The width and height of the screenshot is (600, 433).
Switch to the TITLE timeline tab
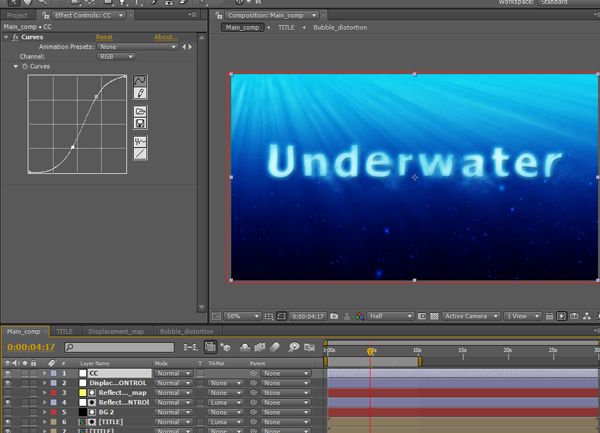(x=64, y=331)
